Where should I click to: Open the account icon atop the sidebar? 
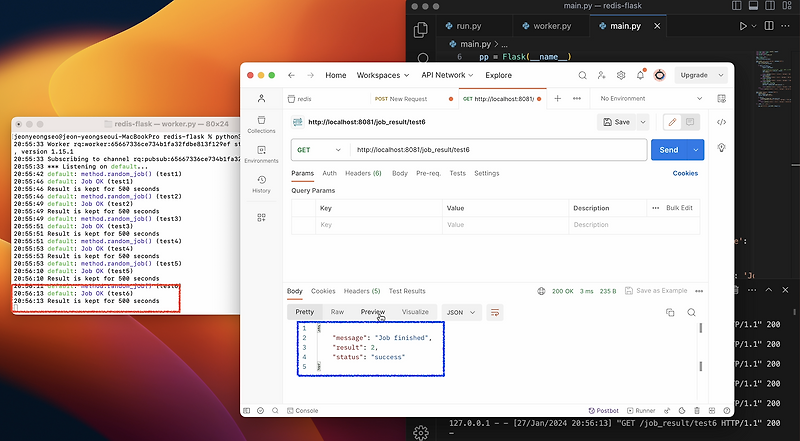click(x=261, y=99)
